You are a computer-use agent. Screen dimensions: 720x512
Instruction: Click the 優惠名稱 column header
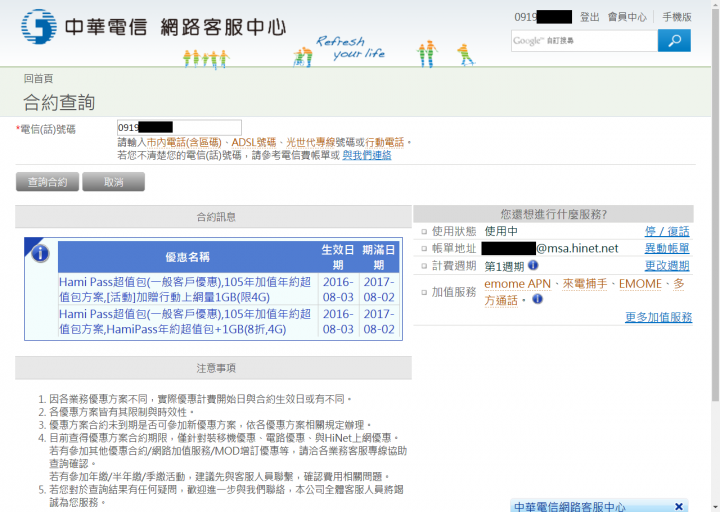click(x=188, y=257)
